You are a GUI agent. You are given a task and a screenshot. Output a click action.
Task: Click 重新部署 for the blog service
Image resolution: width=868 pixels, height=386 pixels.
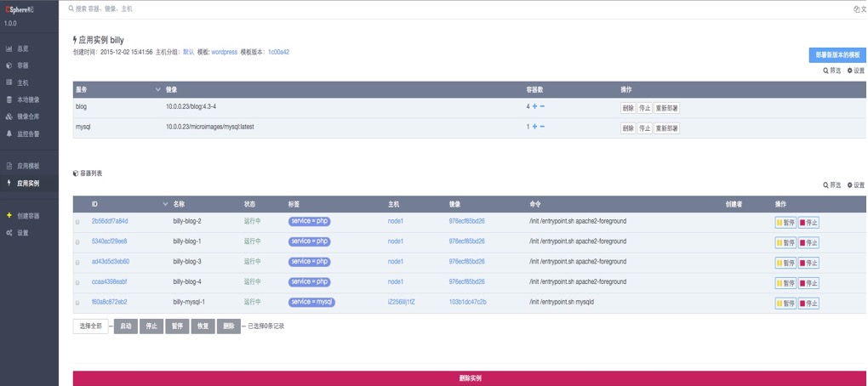pyautogui.click(x=666, y=108)
